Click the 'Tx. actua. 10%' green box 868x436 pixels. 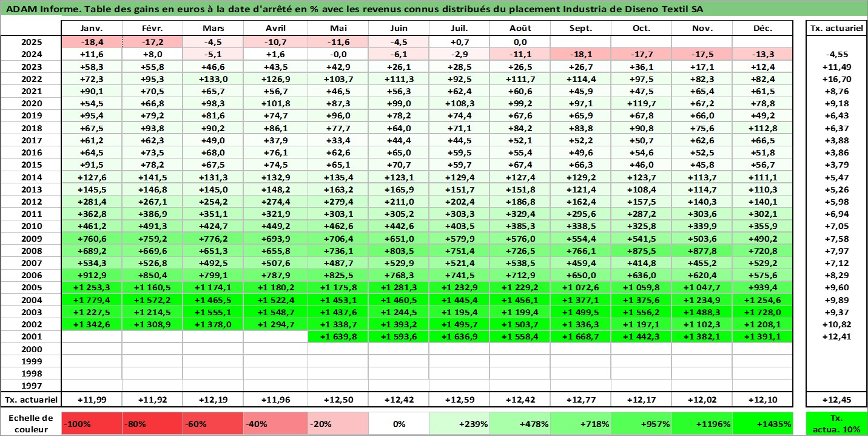(836, 424)
